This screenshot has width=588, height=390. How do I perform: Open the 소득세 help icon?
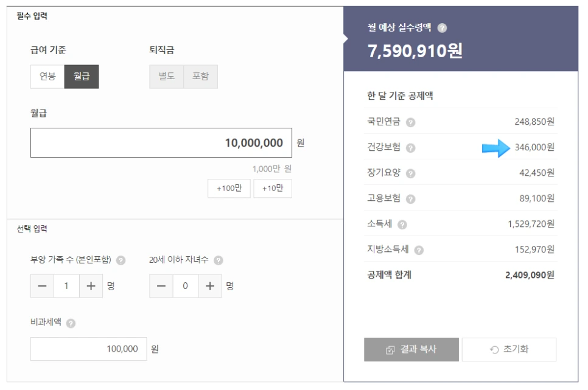pyautogui.click(x=402, y=225)
